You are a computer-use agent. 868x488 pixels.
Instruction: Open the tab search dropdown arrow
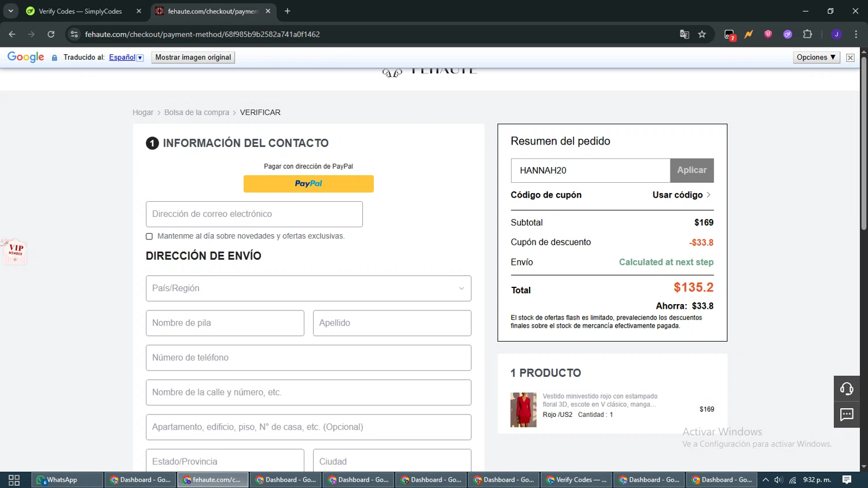10,11
